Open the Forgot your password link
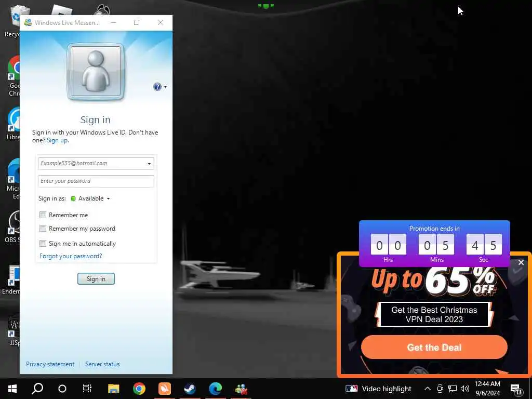This screenshot has height=399, width=532. tap(71, 256)
